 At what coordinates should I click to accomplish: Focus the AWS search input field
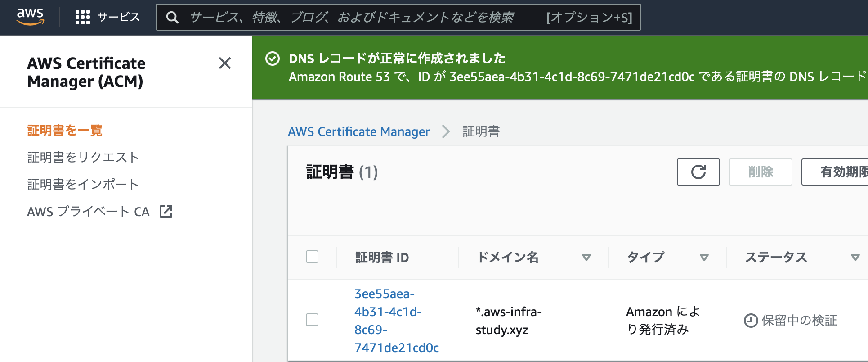click(x=398, y=17)
